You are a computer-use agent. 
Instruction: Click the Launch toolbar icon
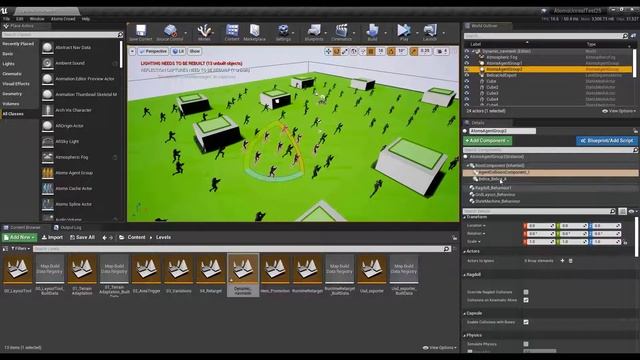click(430, 33)
